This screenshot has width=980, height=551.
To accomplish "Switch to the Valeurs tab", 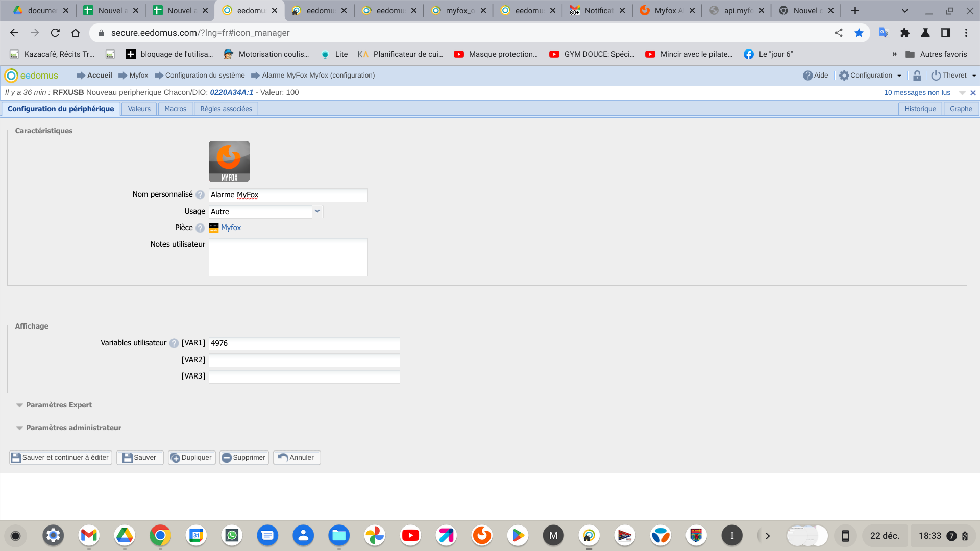I will click(139, 109).
